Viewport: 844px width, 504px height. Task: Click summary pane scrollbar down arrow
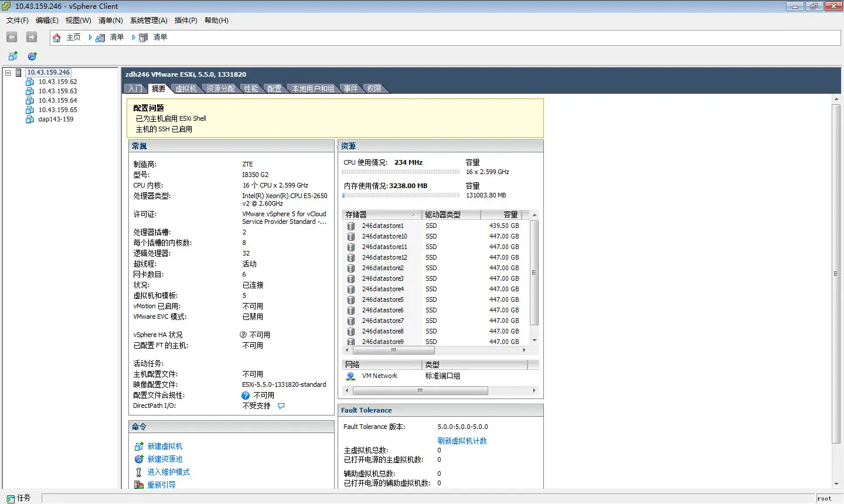(836, 485)
